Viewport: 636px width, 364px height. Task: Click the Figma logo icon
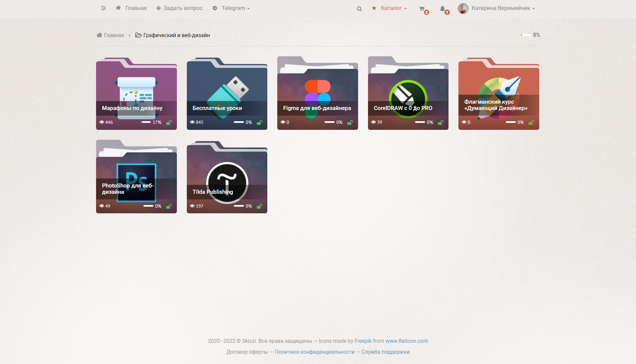pos(318,99)
